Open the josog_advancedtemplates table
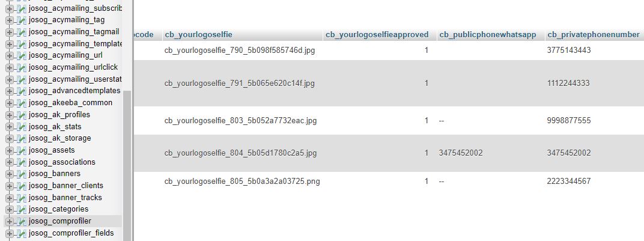Image resolution: width=644 pixels, height=241 pixels. 74,91
